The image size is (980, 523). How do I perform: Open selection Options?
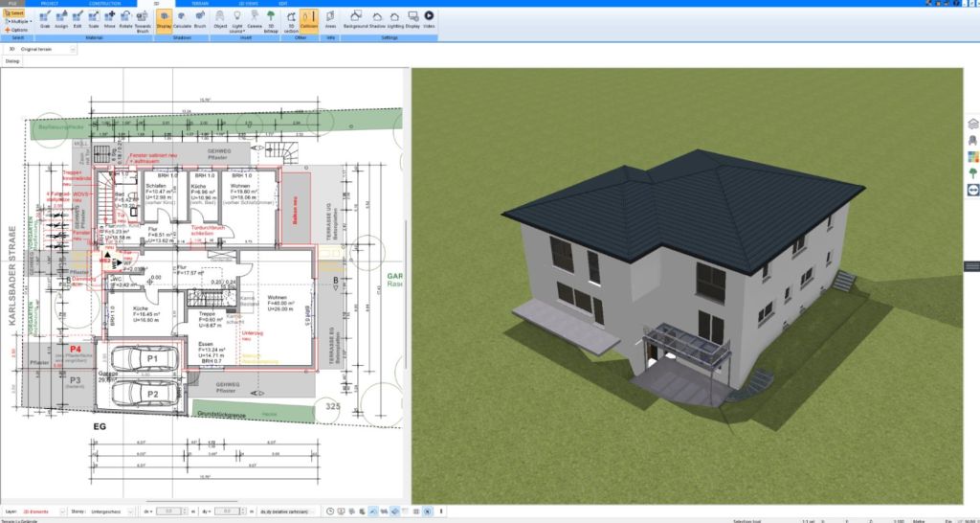tap(15, 30)
